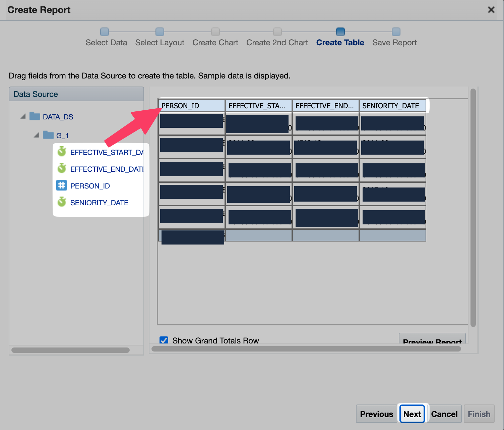Select SENIORITY_DATE in data source tree
This screenshot has height=430, width=504.
click(x=99, y=203)
